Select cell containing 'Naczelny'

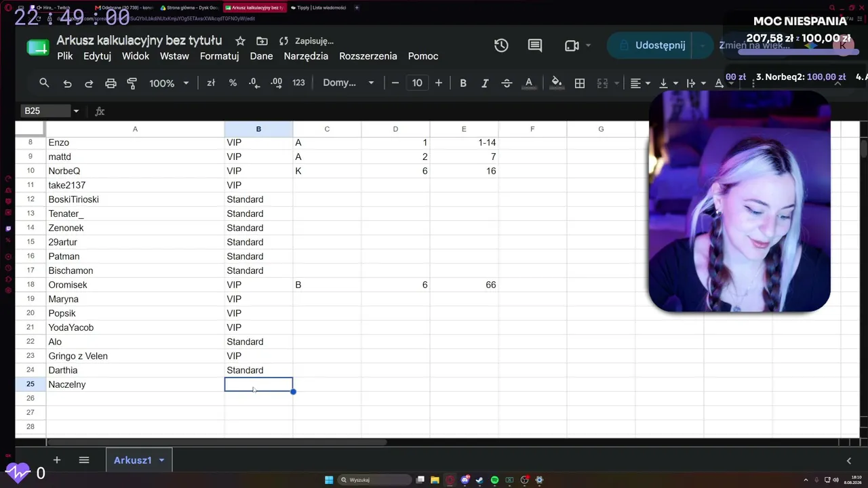coord(135,384)
